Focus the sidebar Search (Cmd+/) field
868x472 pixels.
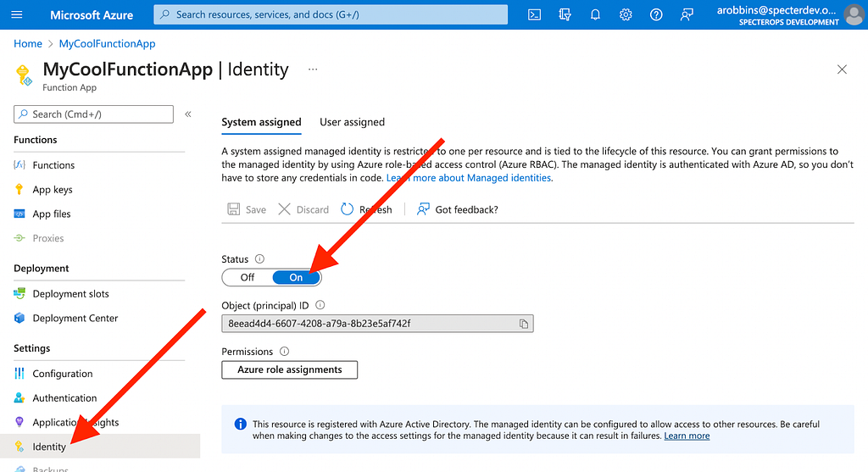pos(93,114)
